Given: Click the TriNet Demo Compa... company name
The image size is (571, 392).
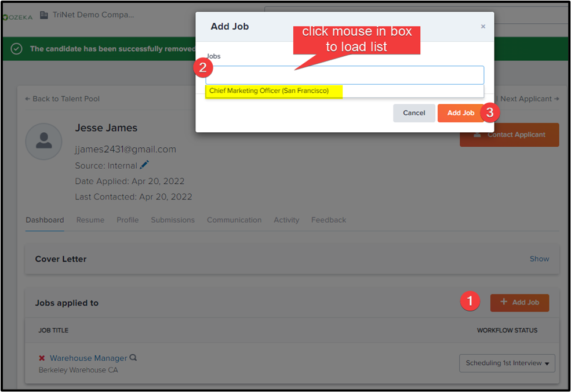Looking at the screenshot, I should (x=93, y=15).
